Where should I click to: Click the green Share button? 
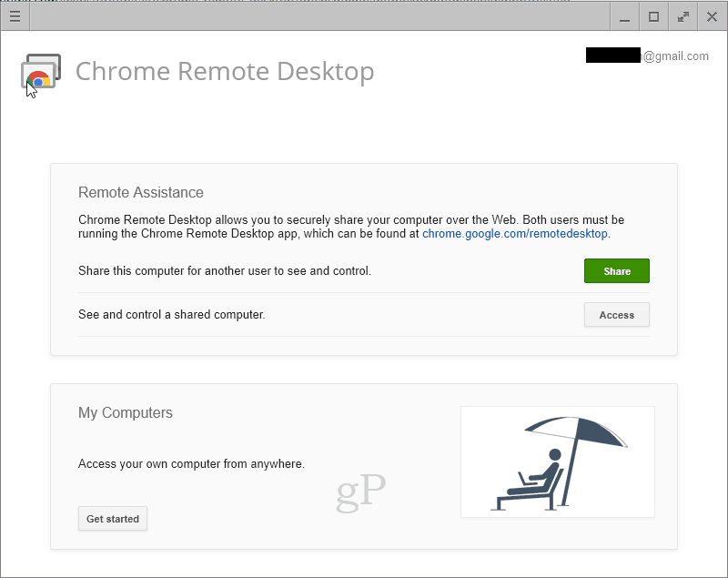(617, 270)
